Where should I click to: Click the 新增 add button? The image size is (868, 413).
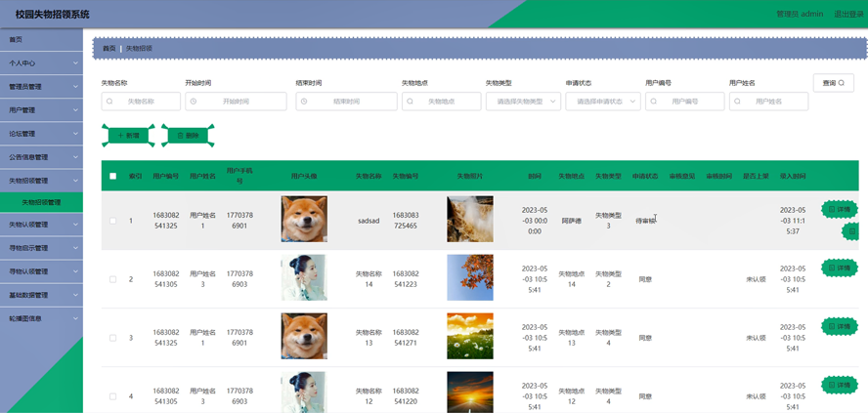[x=128, y=136]
